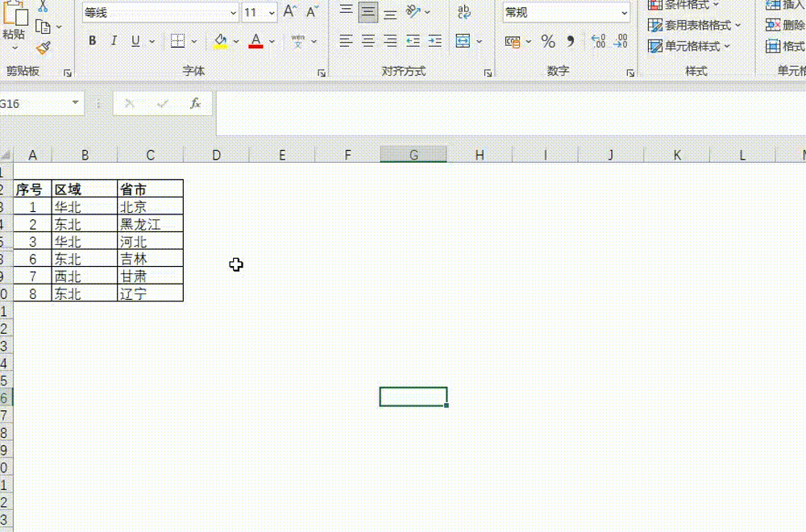Click the fx insert function icon

(195, 103)
